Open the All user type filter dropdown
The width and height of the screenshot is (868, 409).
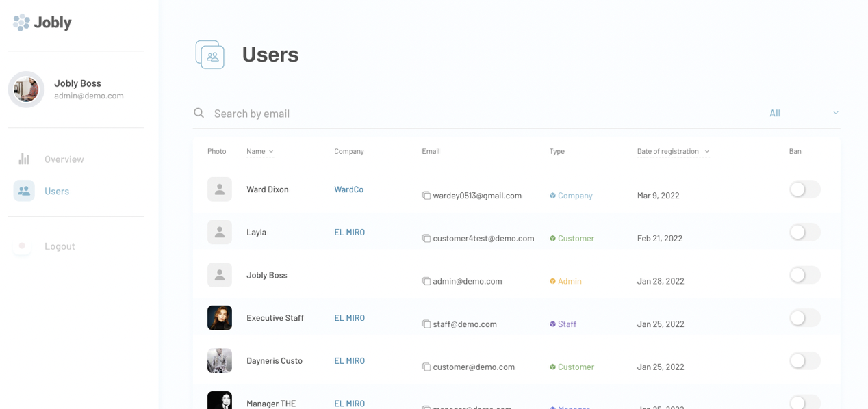(x=804, y=113)
